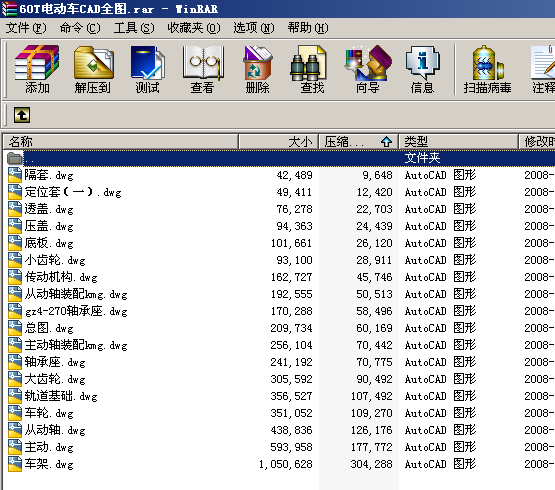This screenshot has height=490, width=555.
Task: Click the 添加 (Add) toolbar icon
Action: 37,63
